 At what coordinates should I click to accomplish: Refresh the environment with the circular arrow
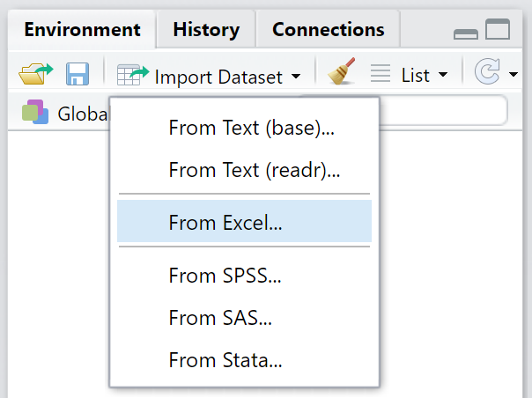click(x=486, y=75)
